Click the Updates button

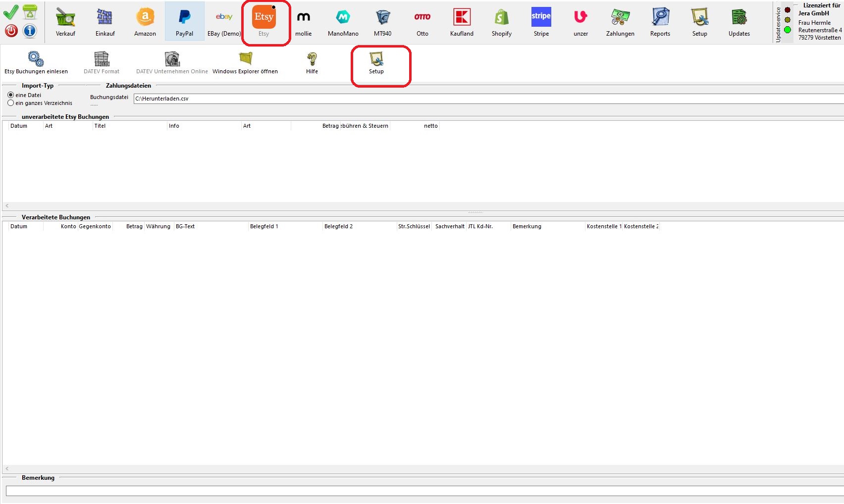point(739,22)
